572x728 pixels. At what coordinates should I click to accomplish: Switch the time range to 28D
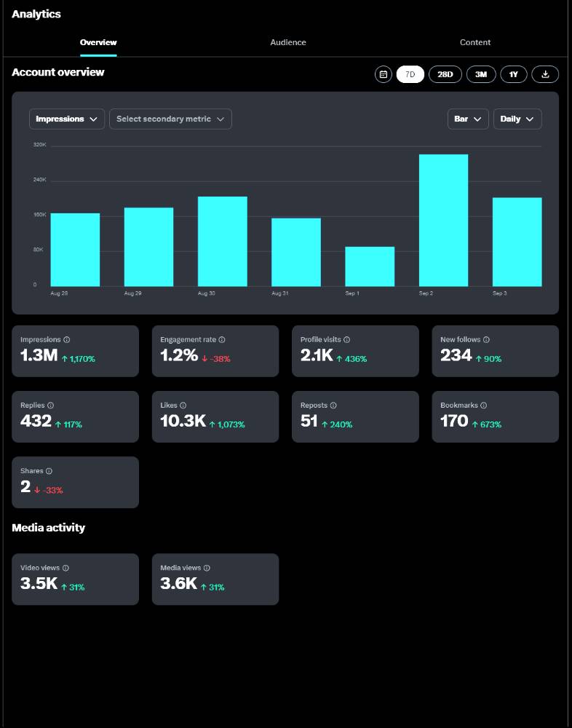click(x=445, y=74)
